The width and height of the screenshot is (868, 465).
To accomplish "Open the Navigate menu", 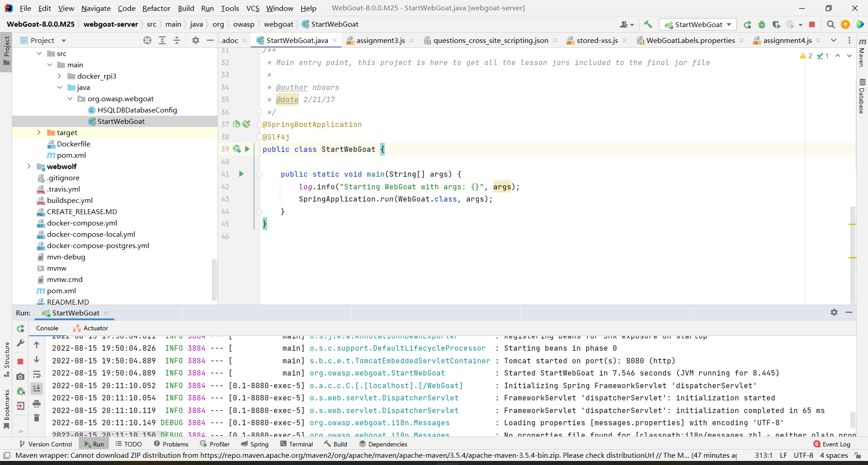I will (x=96, y=8).
